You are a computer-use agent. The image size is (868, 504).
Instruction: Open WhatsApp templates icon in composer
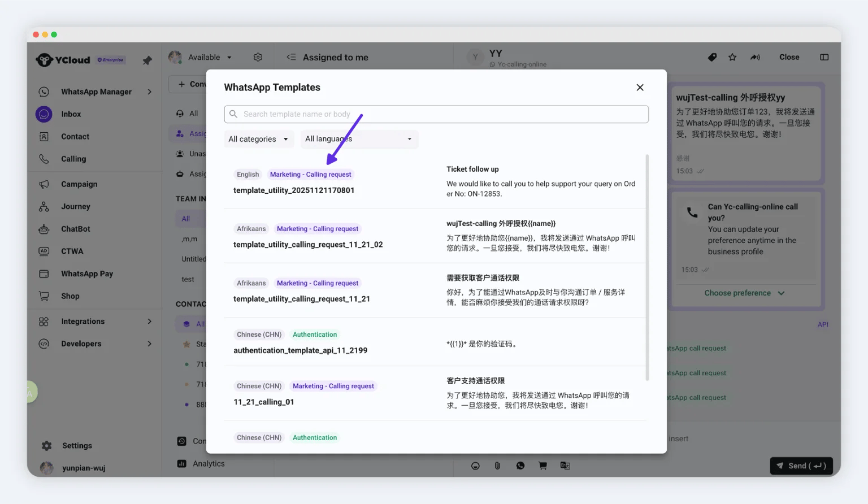click(x=520, y=466)
